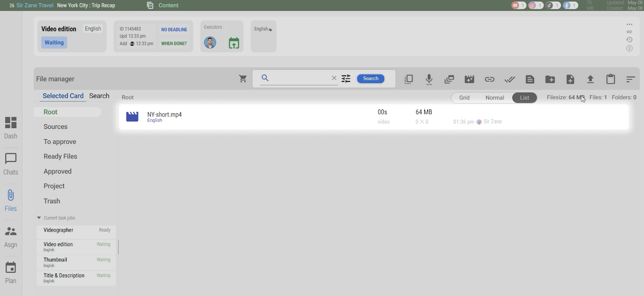Open Chats in the left sidebar
Screen dimensions: 644x296
pos(11,164)
